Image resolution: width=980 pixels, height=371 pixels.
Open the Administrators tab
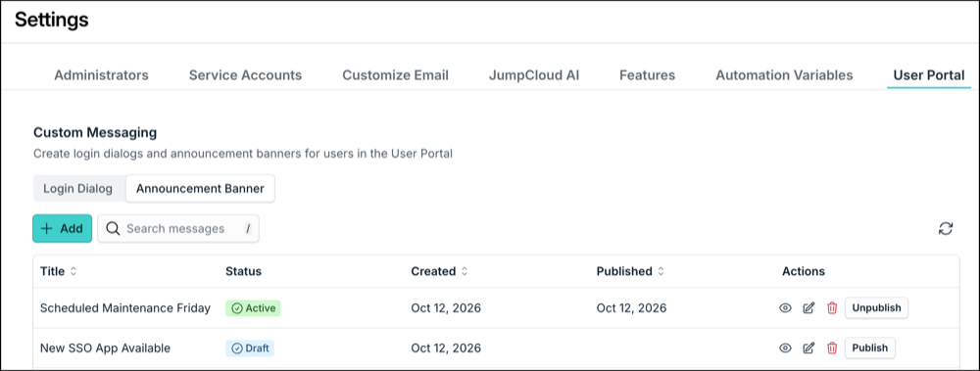pos(101,75)
